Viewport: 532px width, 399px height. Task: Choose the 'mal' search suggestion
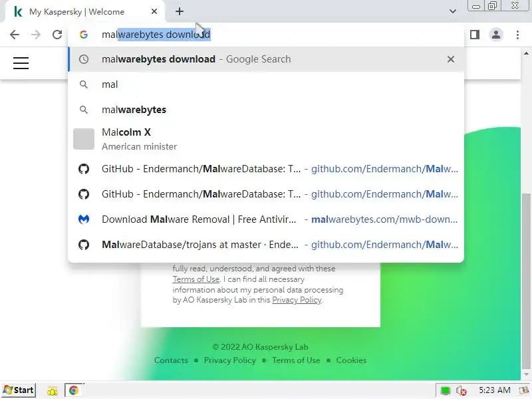266,84
